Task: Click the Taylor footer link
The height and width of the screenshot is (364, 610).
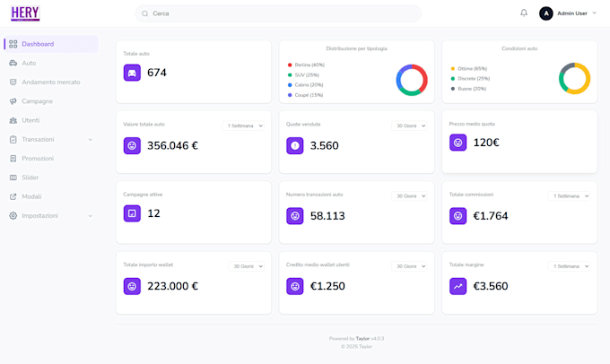Action: pyautogui.click(x=362, y=338)
